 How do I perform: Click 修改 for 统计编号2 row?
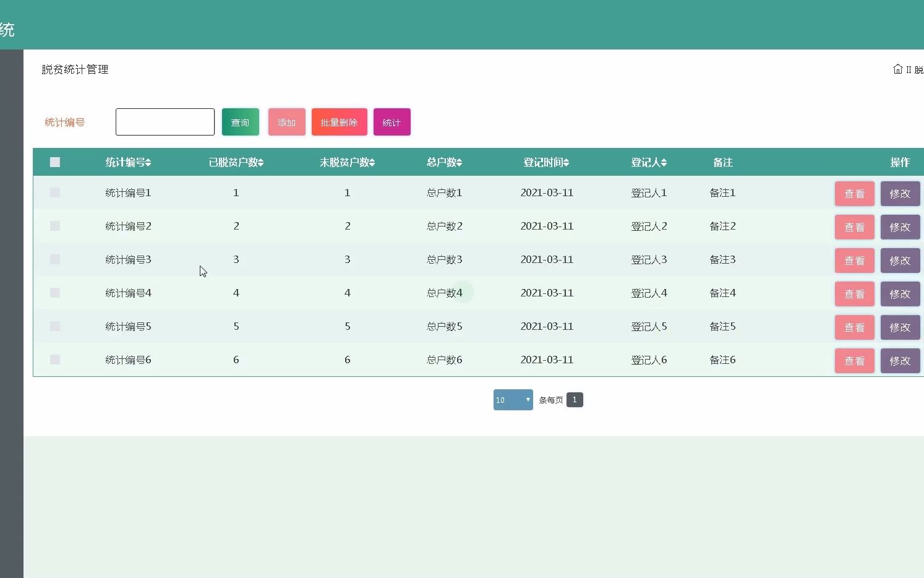pos(900,227)
